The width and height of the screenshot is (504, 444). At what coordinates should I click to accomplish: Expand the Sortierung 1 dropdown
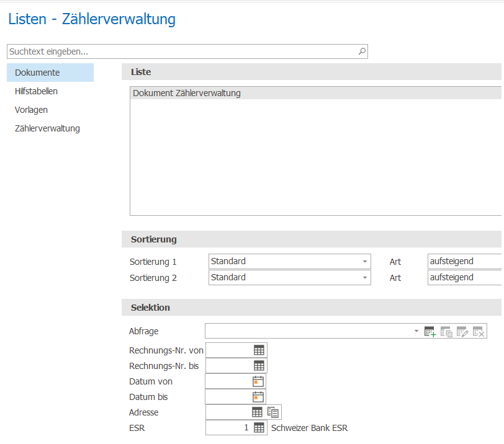pos(365,261)
